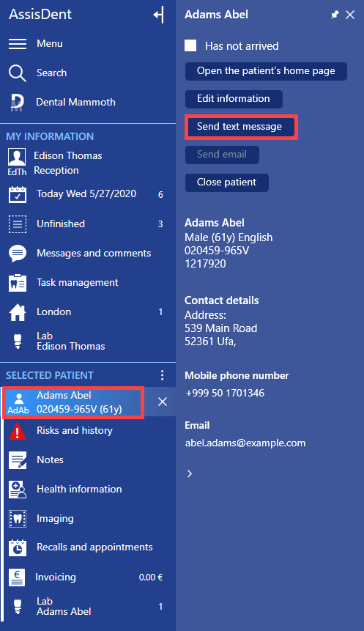Select London location entry
The width and height of the screenshot is (364, 631).
pos(54,312)
